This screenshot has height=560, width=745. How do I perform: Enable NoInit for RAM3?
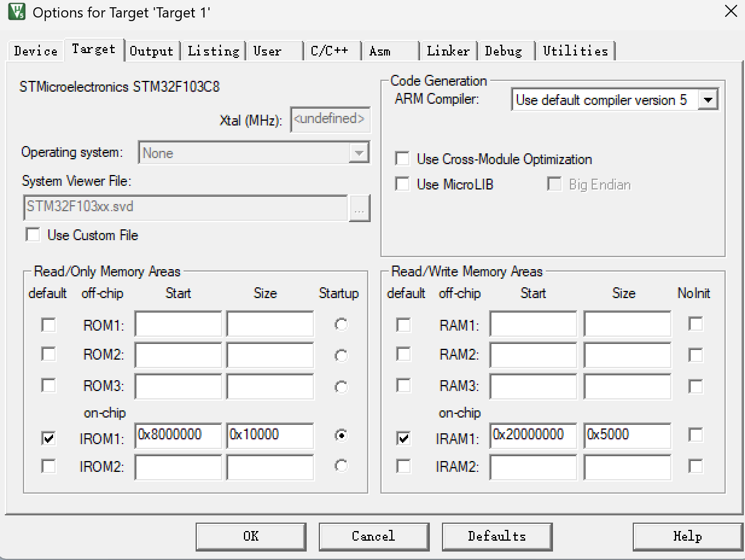pos(695,386)
